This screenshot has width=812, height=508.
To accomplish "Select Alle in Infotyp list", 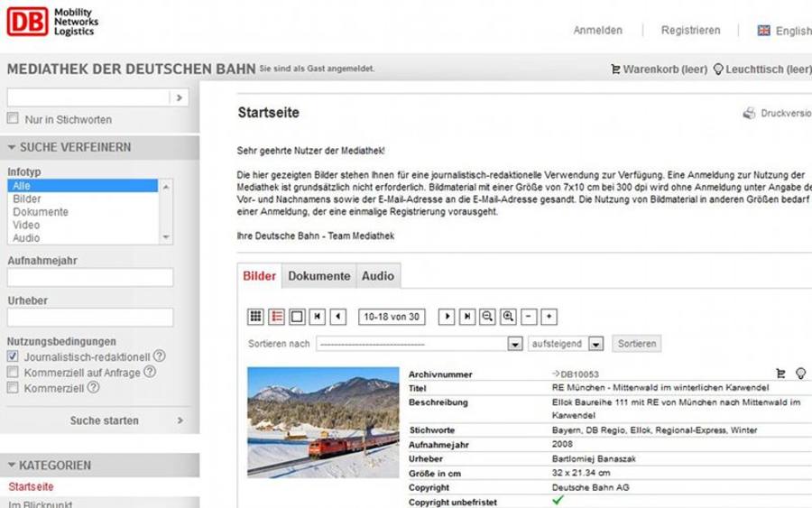I will tap(82, 185).
